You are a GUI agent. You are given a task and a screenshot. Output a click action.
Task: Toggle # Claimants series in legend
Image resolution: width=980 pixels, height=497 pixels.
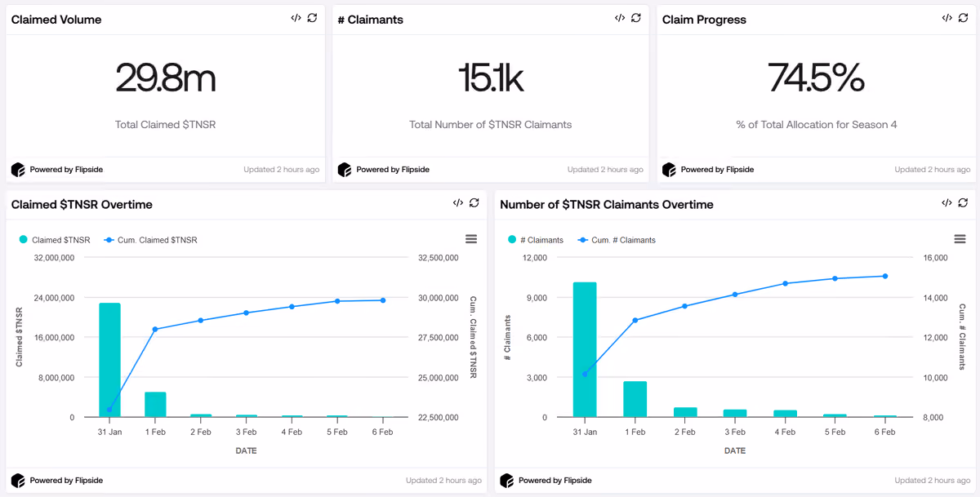[x=535, y=240]
